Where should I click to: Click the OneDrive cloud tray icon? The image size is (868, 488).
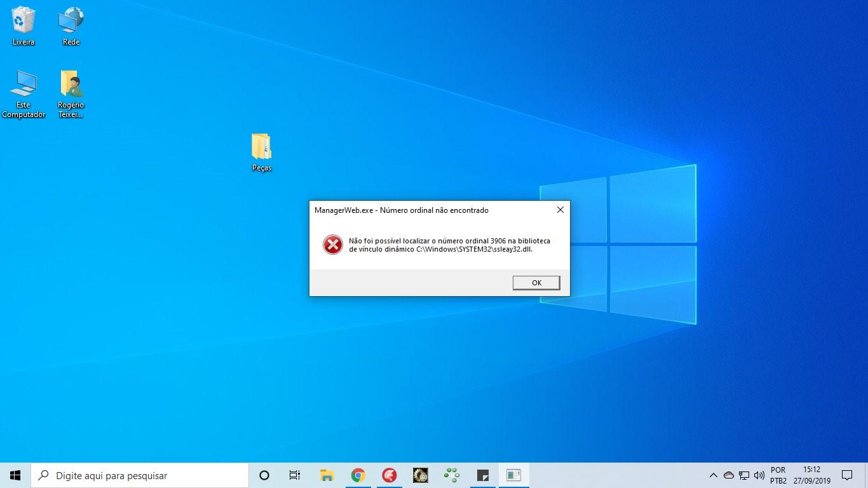tap(729, 475)
